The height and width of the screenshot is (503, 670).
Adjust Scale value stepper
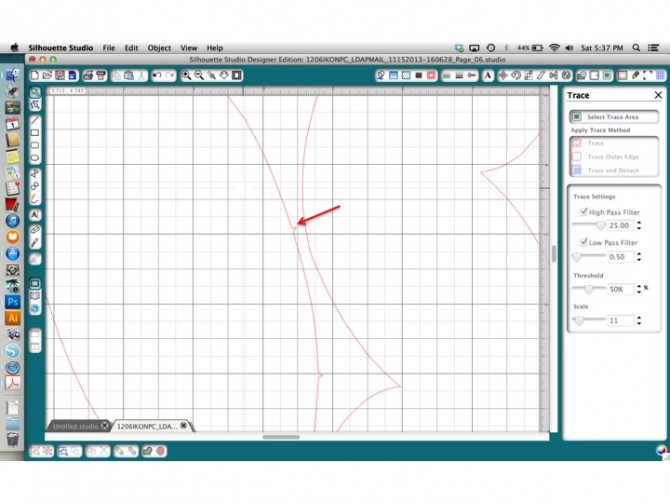(639, 320)
